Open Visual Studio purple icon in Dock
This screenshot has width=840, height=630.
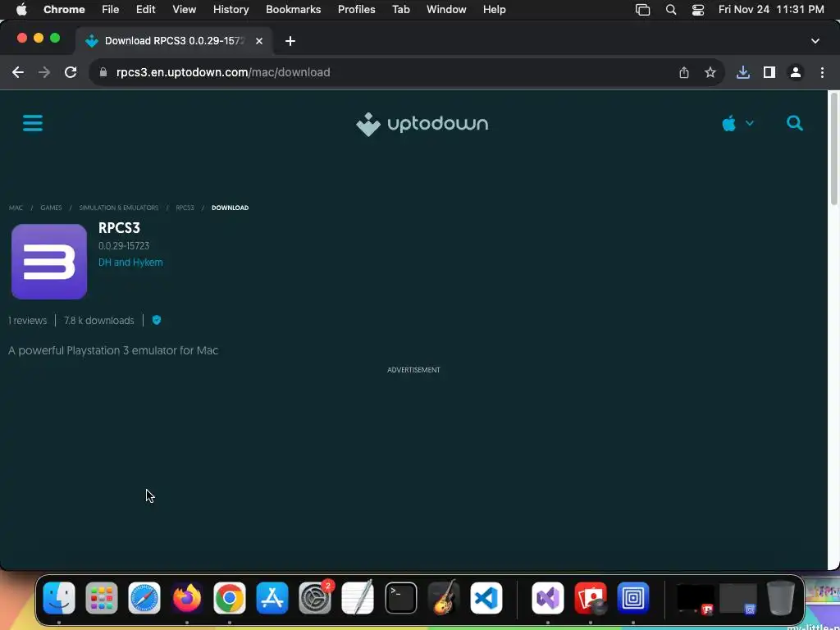coord(547,598)
